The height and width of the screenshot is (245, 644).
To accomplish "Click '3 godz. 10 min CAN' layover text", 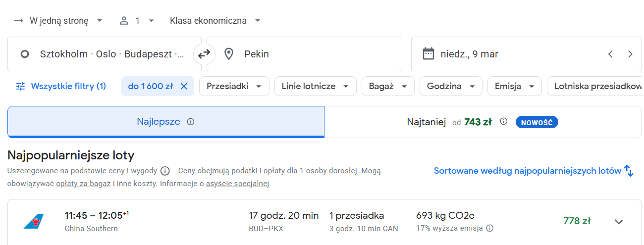I will coord(364,229).
